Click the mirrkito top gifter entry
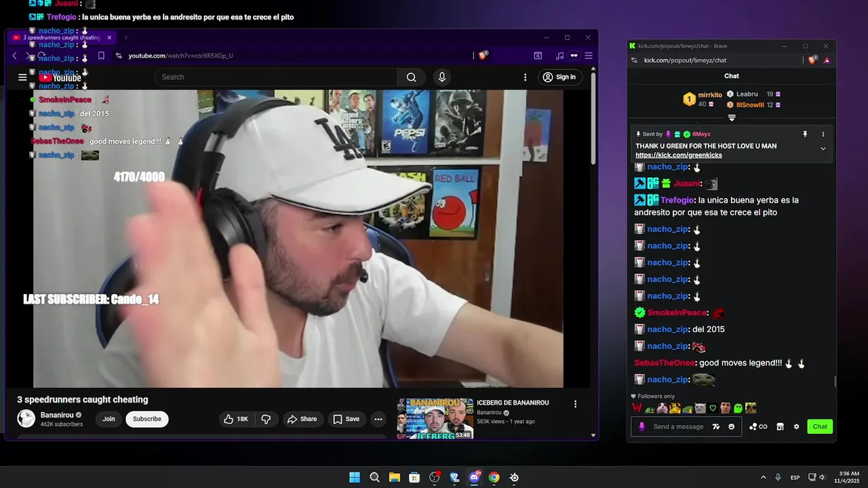This screenshot has width=868, height=488. (703, 99)
